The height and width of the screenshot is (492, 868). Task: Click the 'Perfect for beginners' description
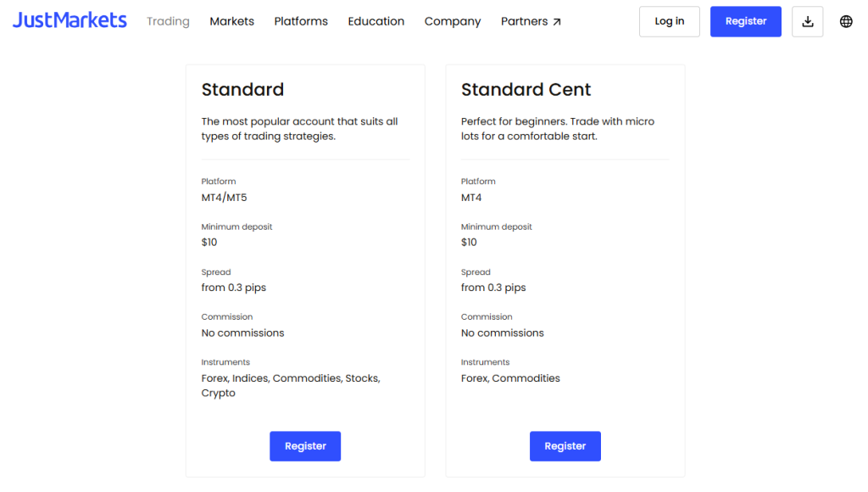coord(557,129)
